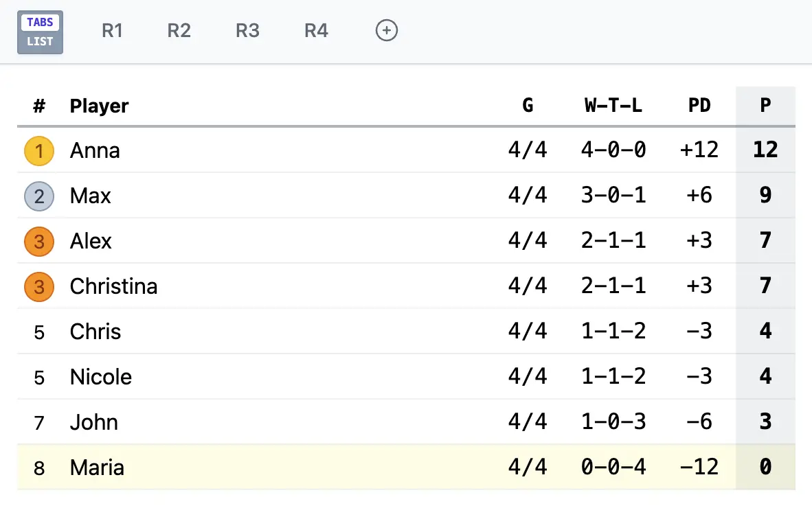
Task: Click the G games column header
Action: pyautogui.click(x=528, y=106)
